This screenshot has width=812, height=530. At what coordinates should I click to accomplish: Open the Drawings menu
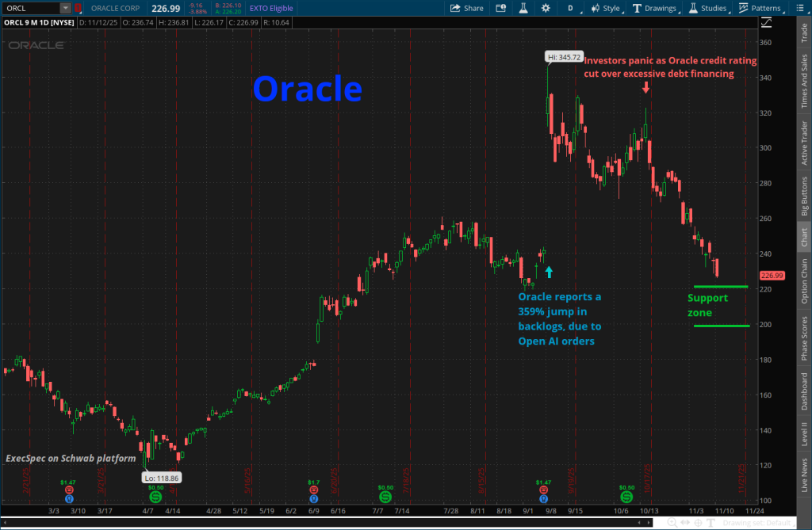(656, 8)
